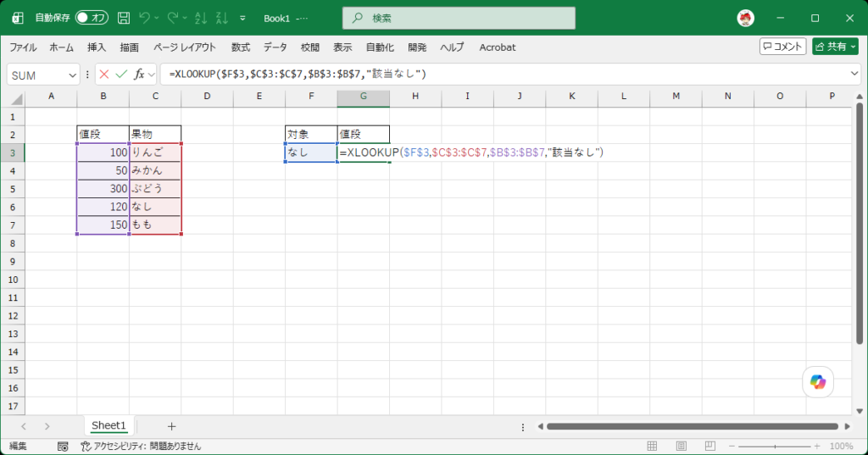Expand the Name Box dropdown
The image size is (868, 455).
pos(73,75)
